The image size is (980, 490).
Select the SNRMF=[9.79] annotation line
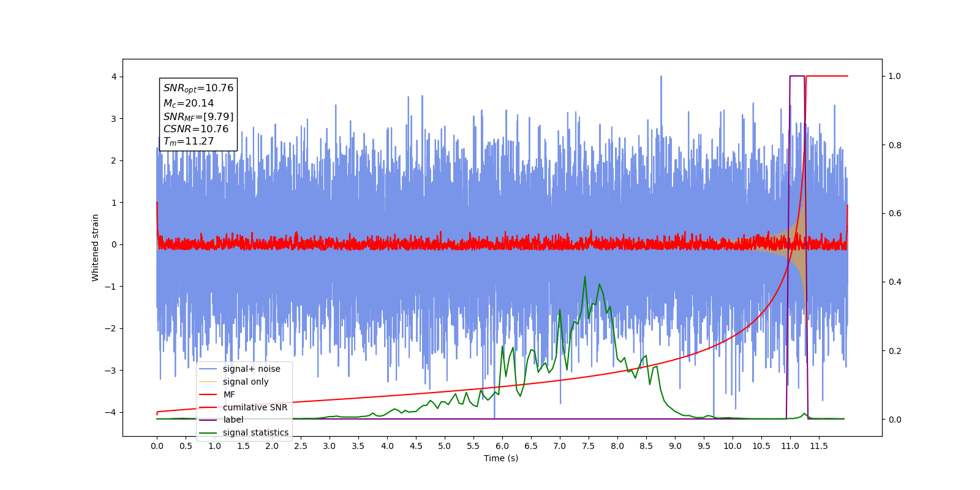(x=198, y=117)
